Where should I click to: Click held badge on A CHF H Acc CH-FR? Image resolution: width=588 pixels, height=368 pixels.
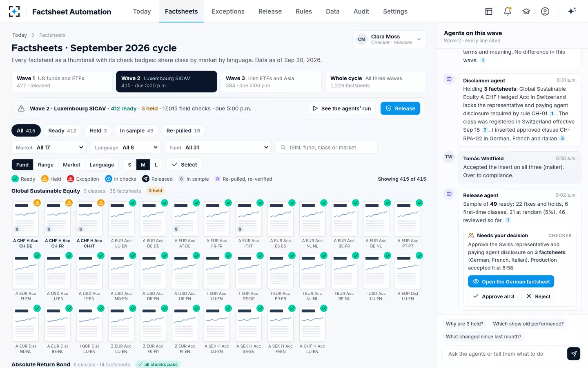69,203
